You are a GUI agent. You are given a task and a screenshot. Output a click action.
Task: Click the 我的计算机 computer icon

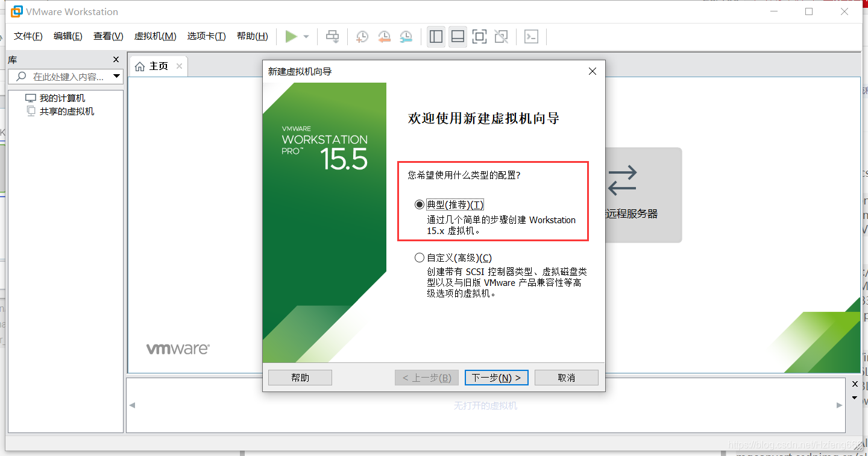[x=31, y=98]
